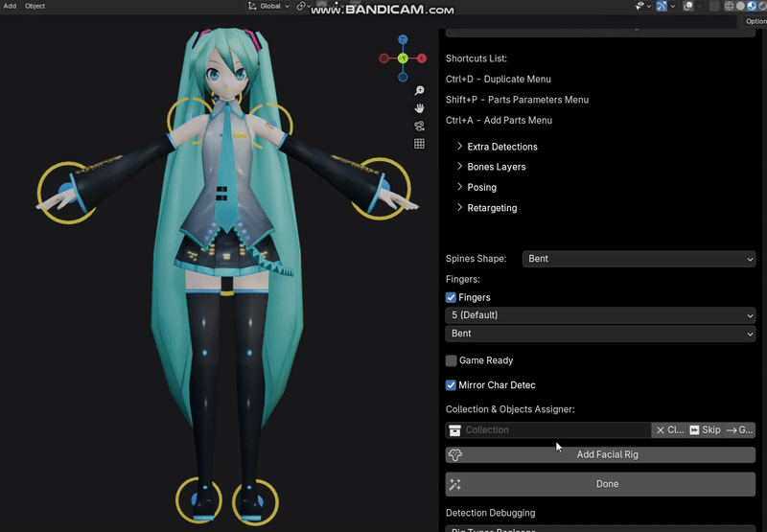Expand the Extra Detections section
This screenshot has height=532, width=767.
tap(497, 147)
